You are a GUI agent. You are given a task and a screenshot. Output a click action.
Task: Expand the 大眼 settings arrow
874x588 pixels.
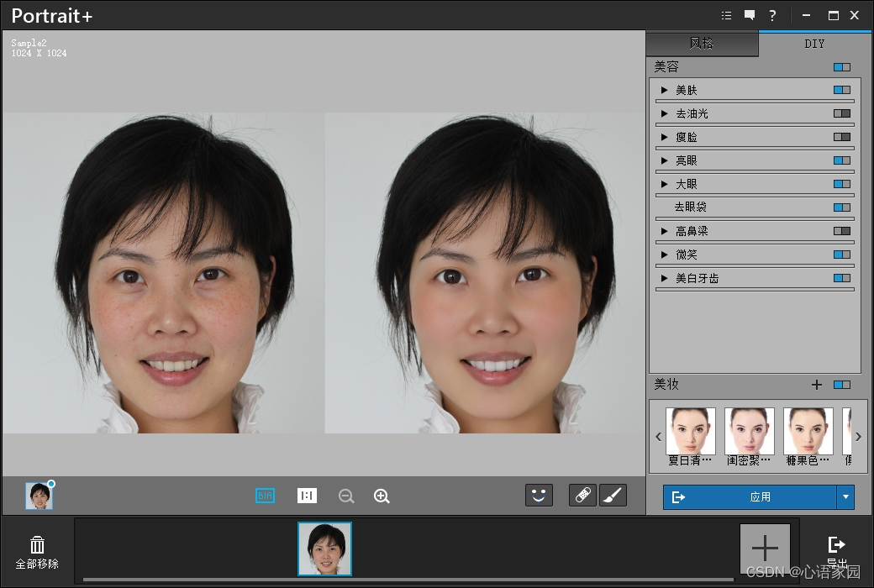(664, 184)
